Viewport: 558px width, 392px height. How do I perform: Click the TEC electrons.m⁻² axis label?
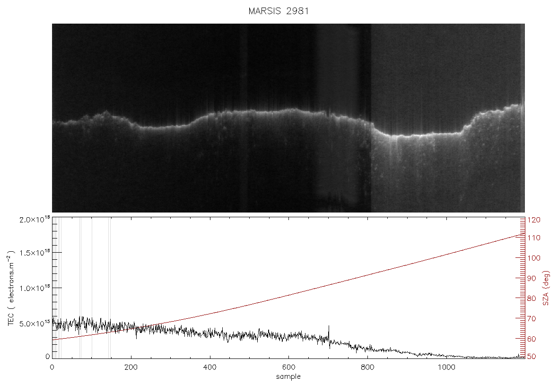pos(11,288)
